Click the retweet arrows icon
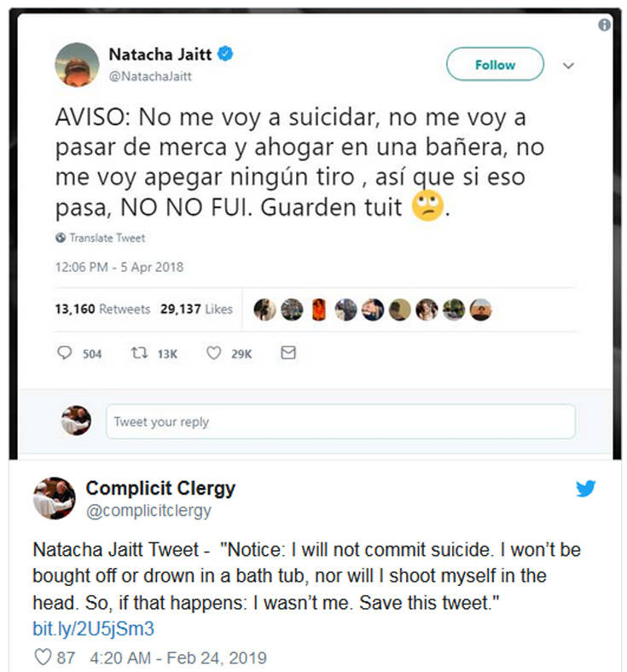The height and width of the screenshot is (672, 627). coord(139,353)
